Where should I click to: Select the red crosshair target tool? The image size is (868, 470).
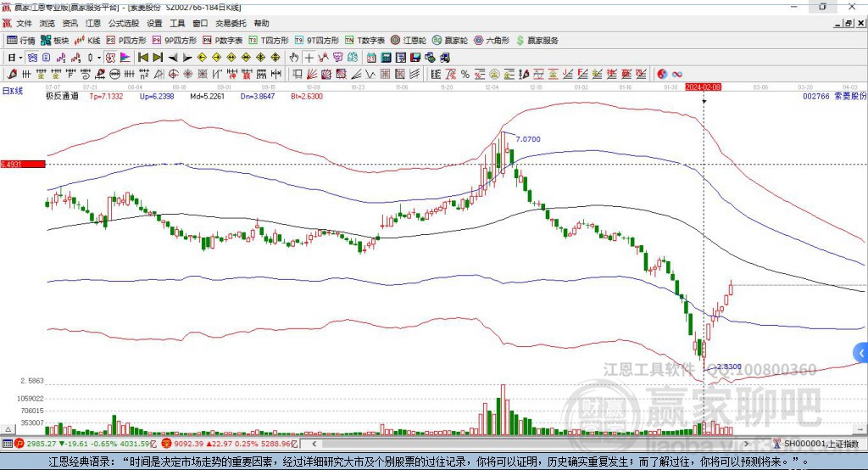coord(173,74)
